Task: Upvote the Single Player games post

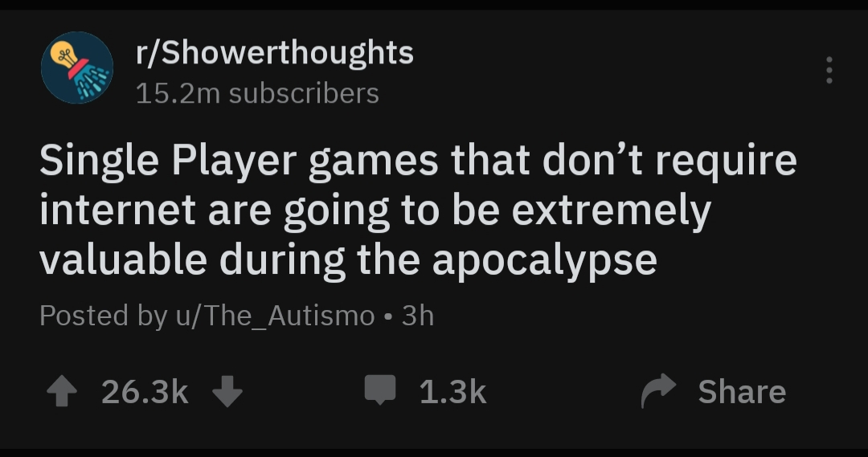Action: pos(61,391)
